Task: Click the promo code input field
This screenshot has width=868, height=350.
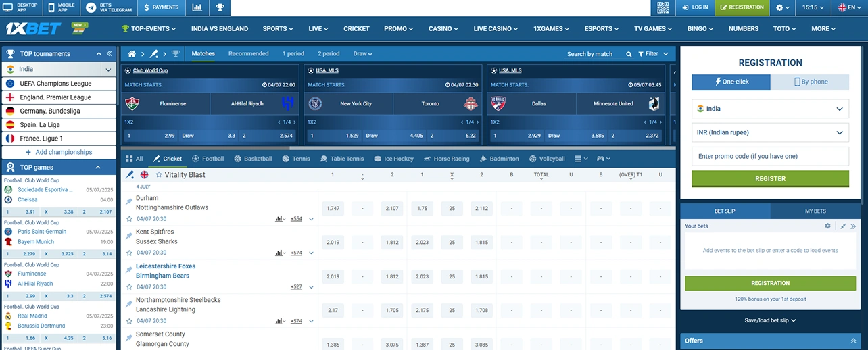Action: click(x=770, y=156)
